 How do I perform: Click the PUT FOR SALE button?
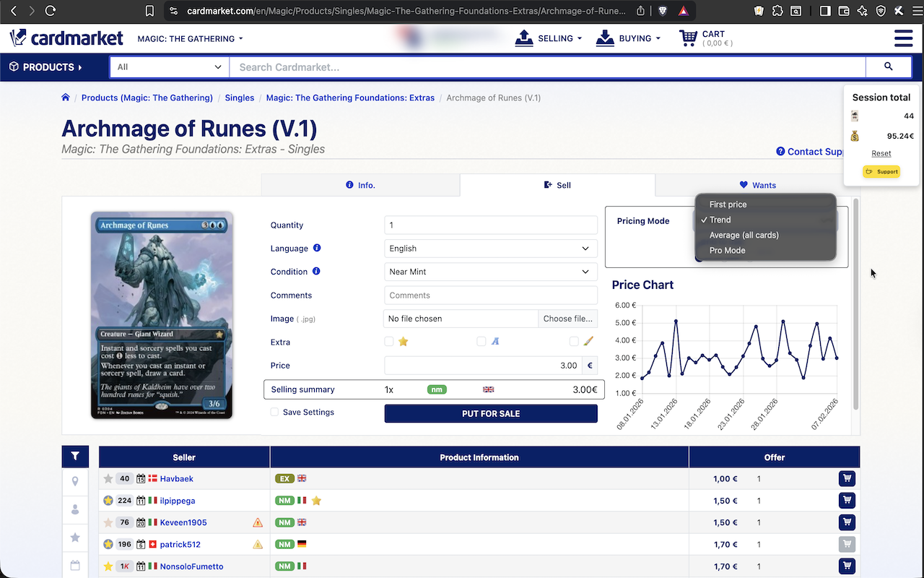[490, 413]
